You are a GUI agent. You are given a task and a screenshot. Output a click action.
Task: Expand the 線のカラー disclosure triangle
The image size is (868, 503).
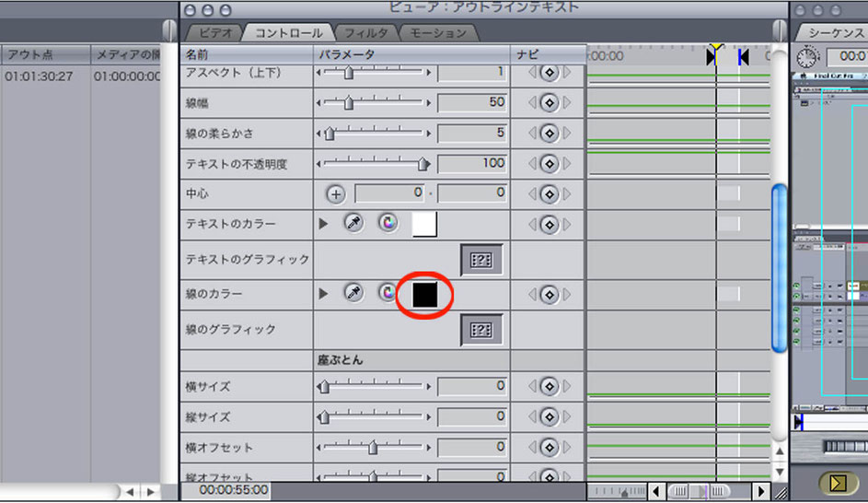[x=323, y=294]
